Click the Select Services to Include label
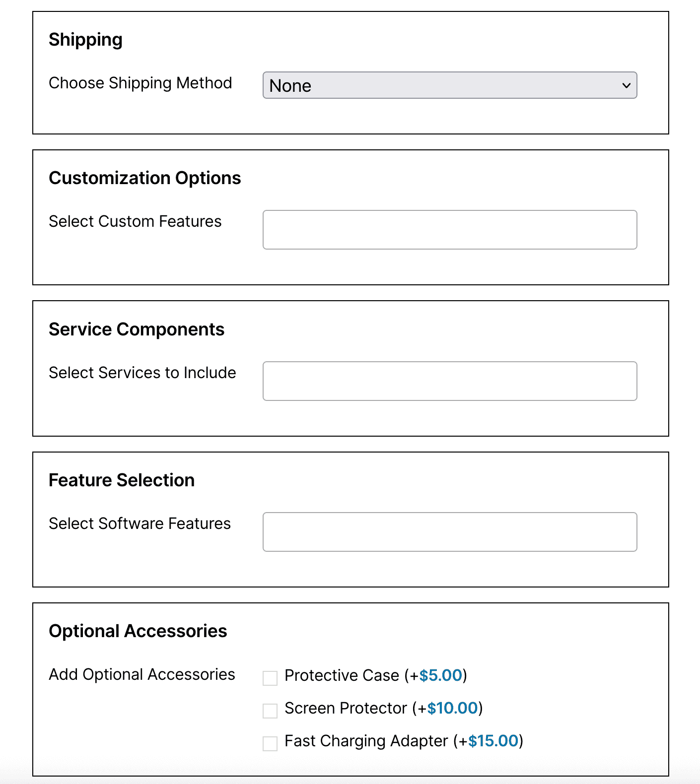The height and width of the screenshot is (784, 700). pos(142,373)
